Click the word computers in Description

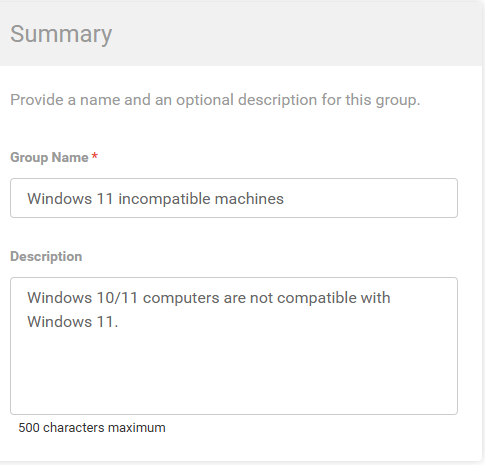point(181,298)
